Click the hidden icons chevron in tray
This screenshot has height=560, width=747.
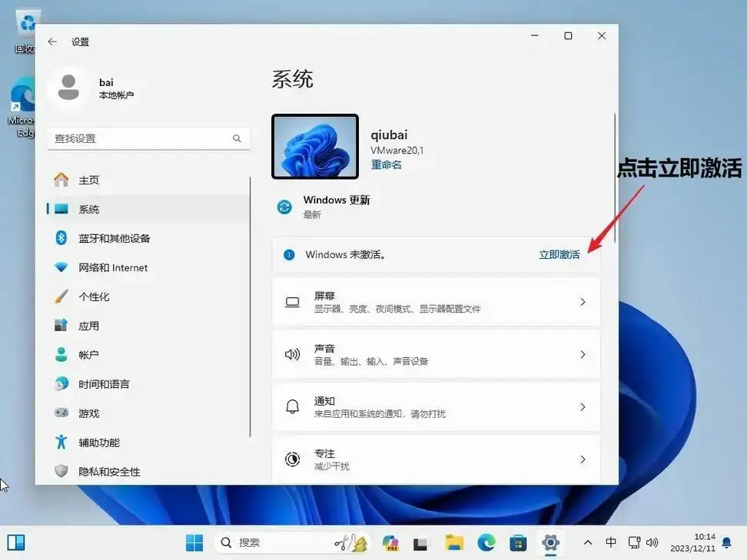click(589, 543)
